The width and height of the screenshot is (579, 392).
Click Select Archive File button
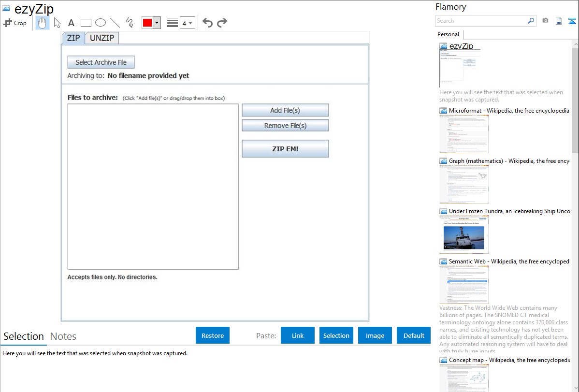pyautogui.click(x=101, y=62)
